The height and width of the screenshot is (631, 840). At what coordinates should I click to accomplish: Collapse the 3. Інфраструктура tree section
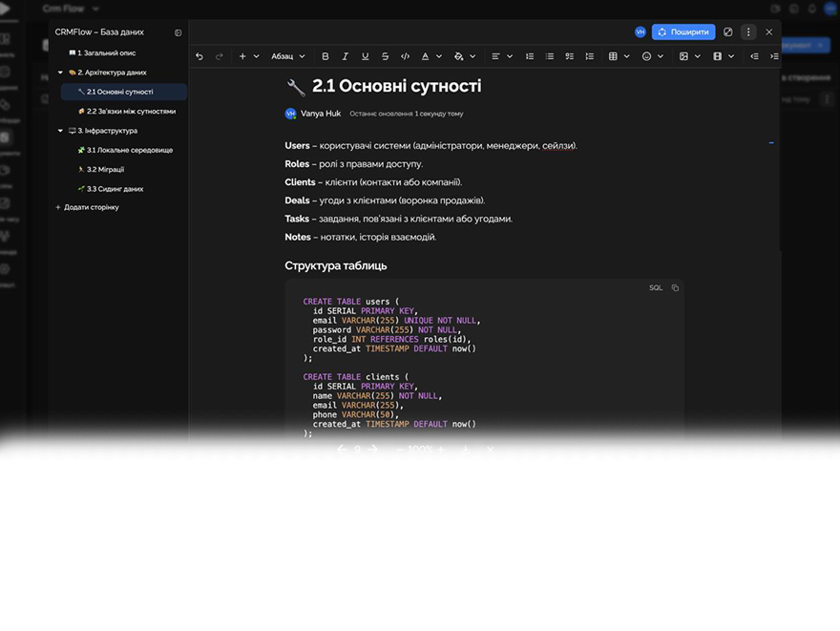(x=61, y=131)
